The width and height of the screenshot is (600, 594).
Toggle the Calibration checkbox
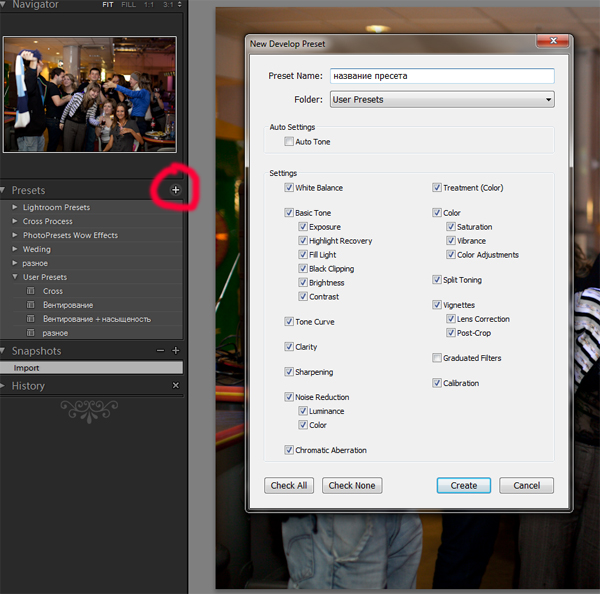tap(437, 383)
